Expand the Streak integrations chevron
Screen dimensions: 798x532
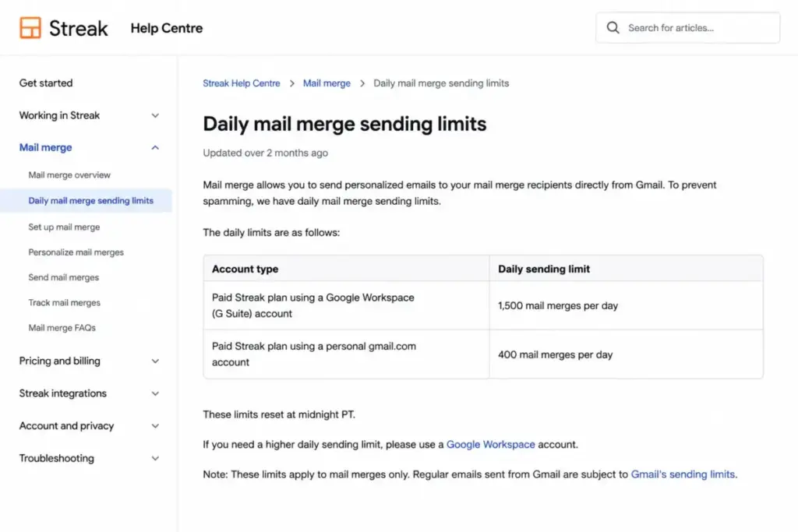click(155, 393)
